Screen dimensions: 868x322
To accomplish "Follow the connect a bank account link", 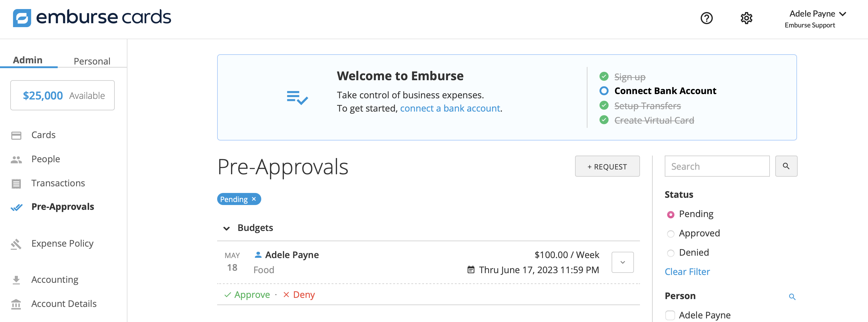I will point(450,108).
